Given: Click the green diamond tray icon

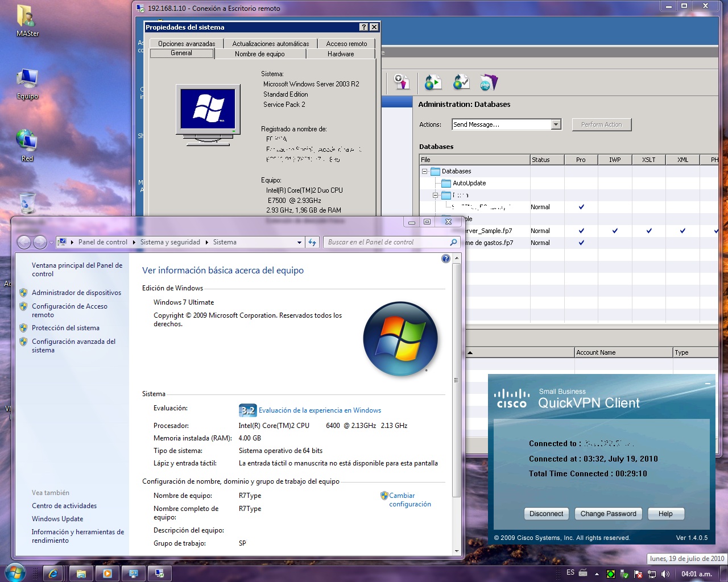Looking at the screenshot, I should [x=611, y=574].
